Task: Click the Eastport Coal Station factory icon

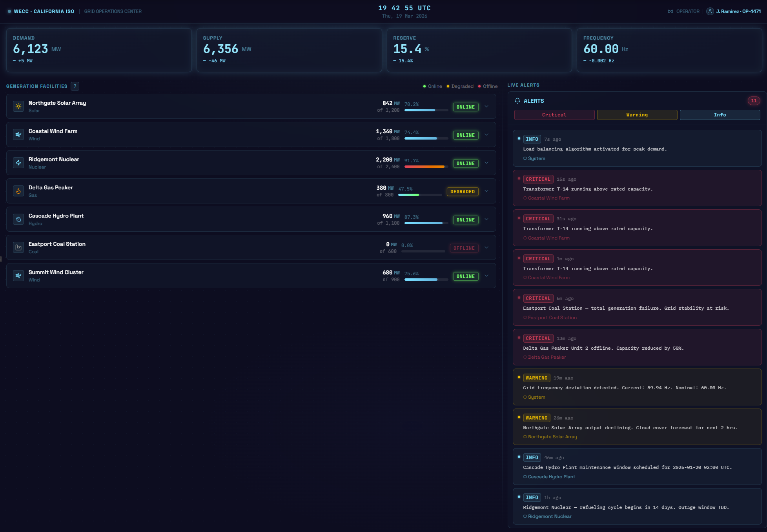Action: [18, 247]
